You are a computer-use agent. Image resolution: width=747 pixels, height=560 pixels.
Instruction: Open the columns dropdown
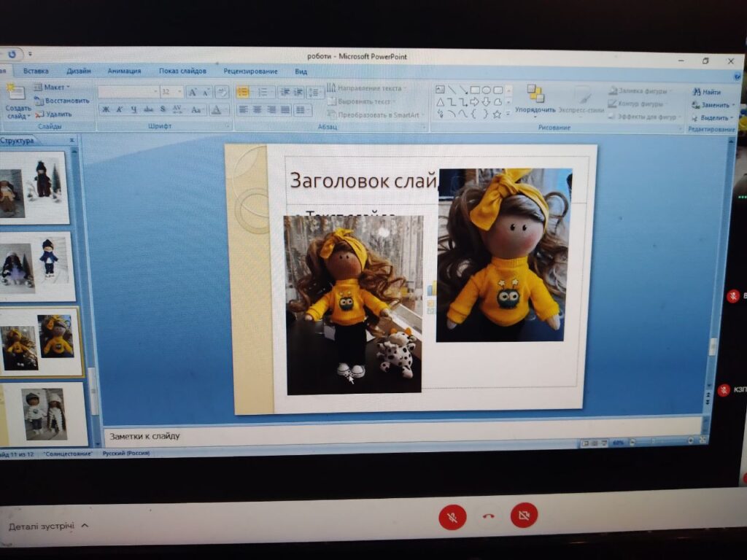[301, 110]
